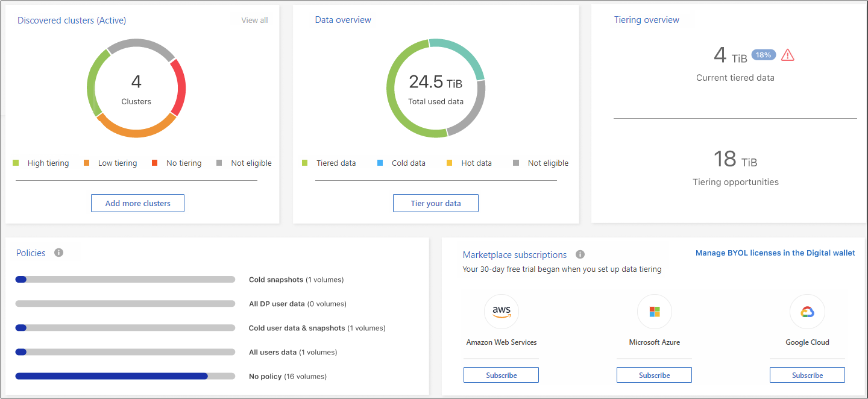Click the clusters donut chart center
The width and height of the screenshot is (868, 399).
[x=136, y=88]
